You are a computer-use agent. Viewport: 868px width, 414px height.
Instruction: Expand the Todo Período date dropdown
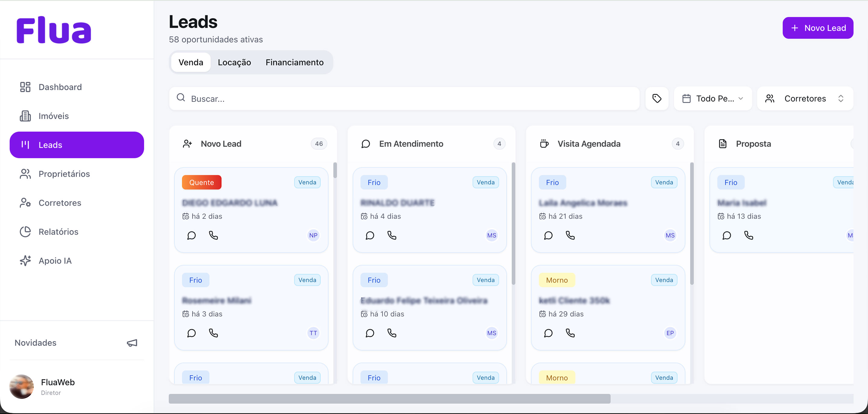point(713,98)
